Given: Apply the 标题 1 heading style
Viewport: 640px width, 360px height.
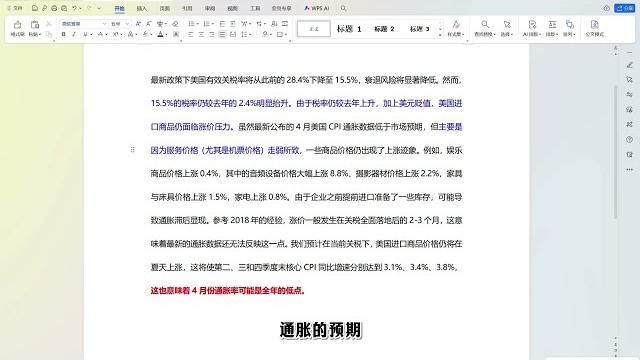Looking at the screenshot, I should click(349, 29).
